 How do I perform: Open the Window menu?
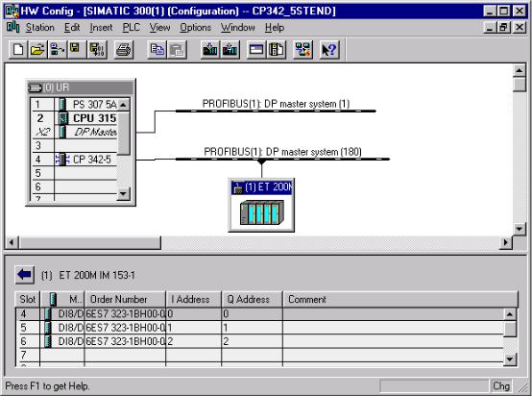237,28
